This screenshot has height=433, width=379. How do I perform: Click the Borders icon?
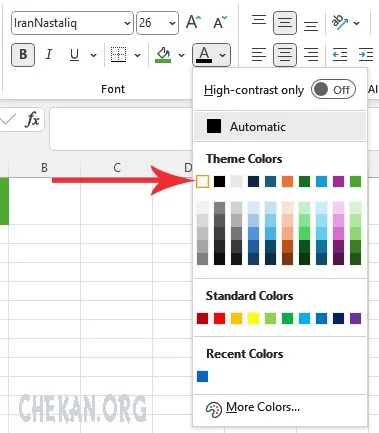118,54
